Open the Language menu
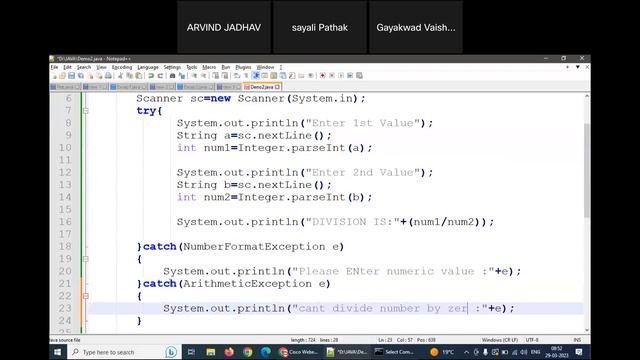The image size is (640, 360). [147, 67]
